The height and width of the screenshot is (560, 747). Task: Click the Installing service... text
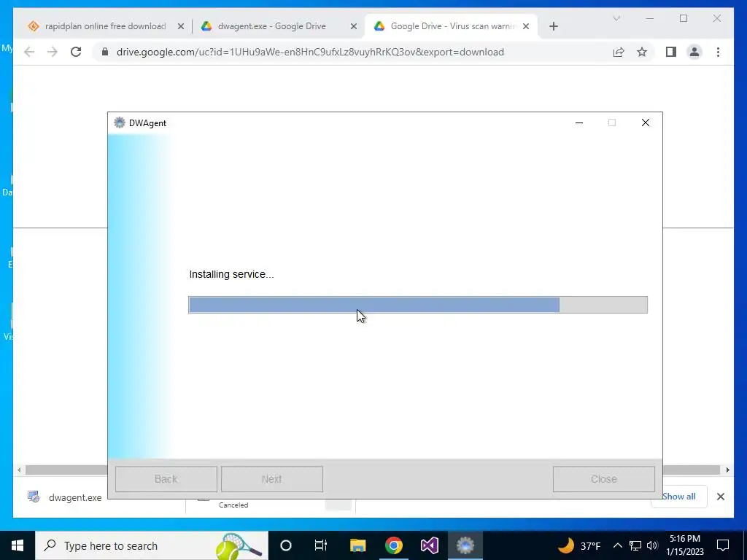(x=231, y=274)
